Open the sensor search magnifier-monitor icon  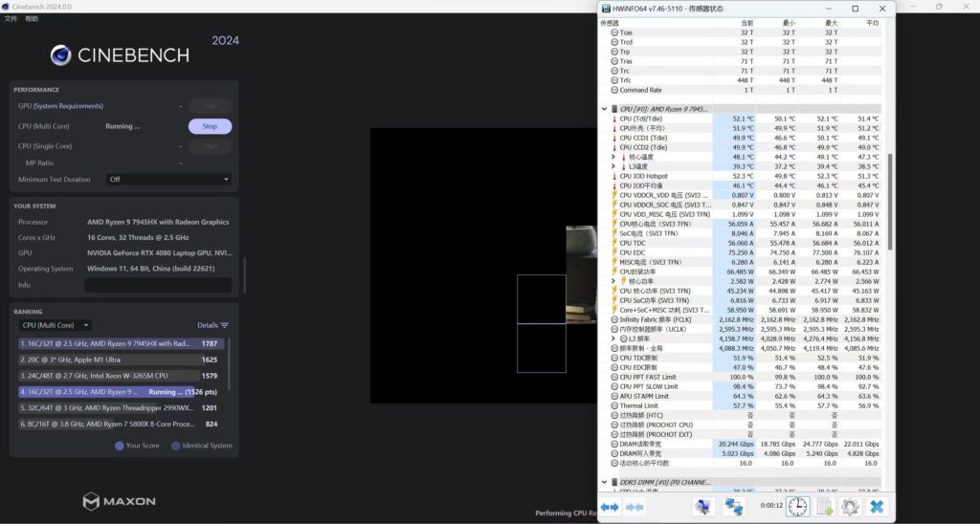702,507
